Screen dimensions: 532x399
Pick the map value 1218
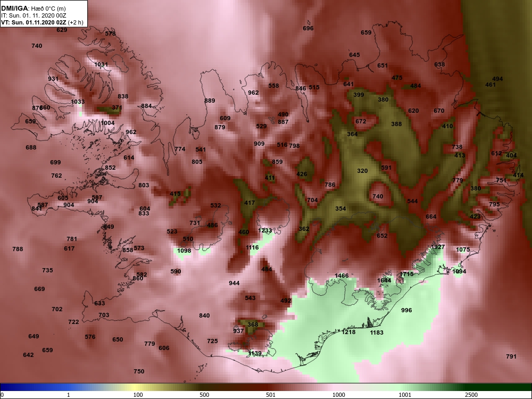348,332
